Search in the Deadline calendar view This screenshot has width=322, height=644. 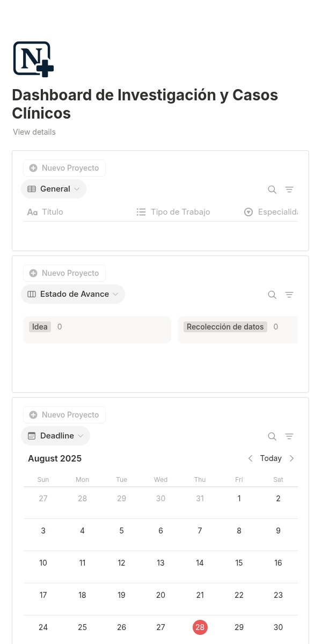(x=272, y=436)
